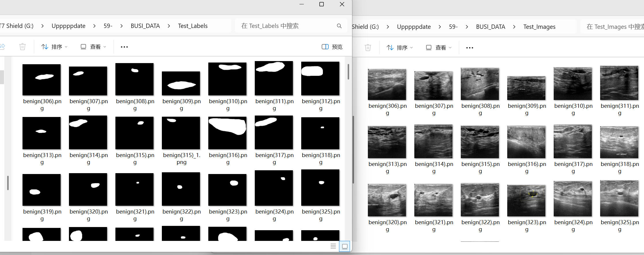Open the ellipsis menu in Test_Images window
The height and width of the screenshot is (255, 644).
(470, 48)
